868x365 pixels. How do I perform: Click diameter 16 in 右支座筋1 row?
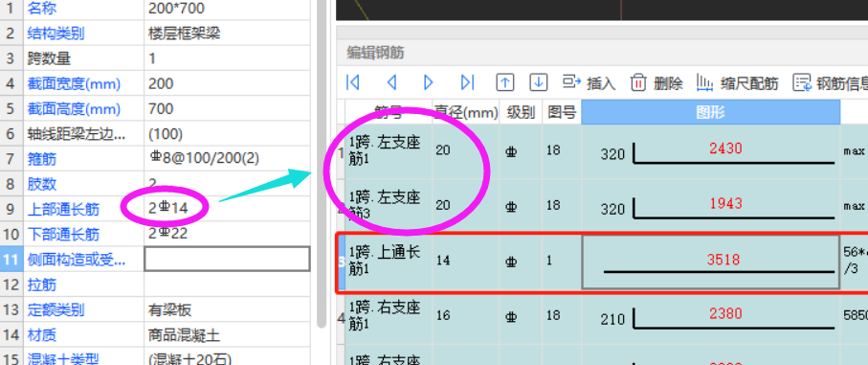[x=443, y=315]
